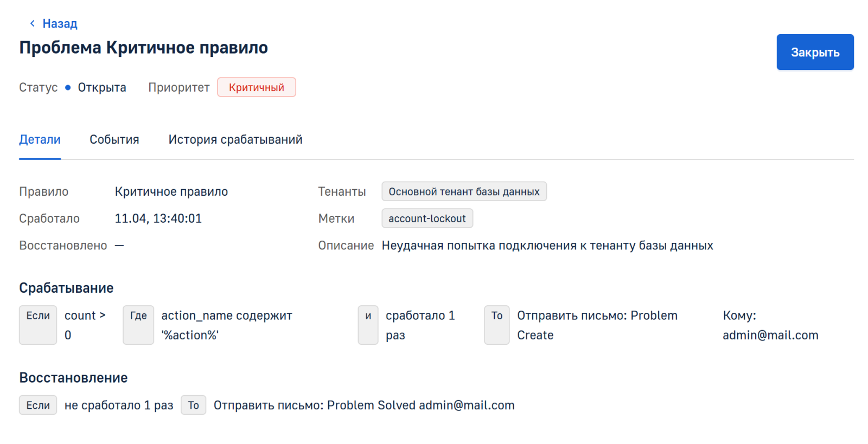
Task: Click the и operator badge
Action: click(368, 324)
